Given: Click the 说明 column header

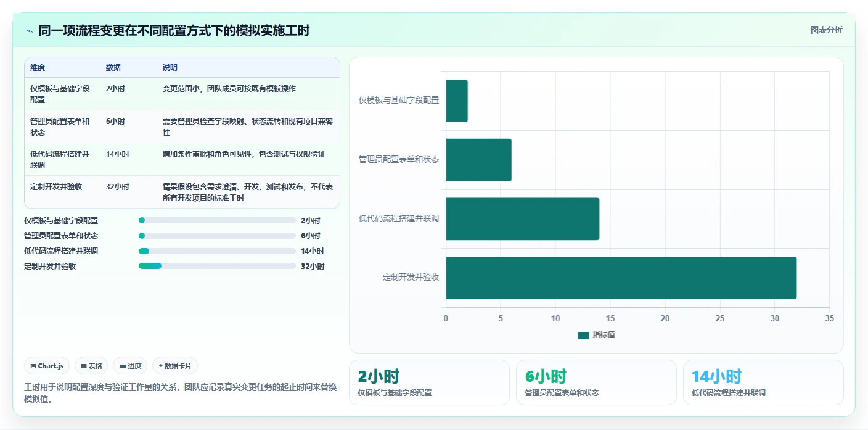Looking at the screenshot, I should (x=170, y=68).
